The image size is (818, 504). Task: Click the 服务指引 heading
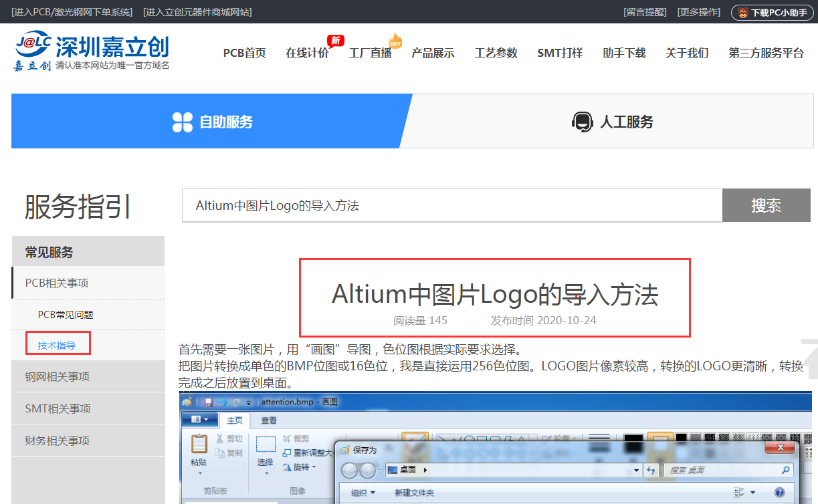click(78, 207)
